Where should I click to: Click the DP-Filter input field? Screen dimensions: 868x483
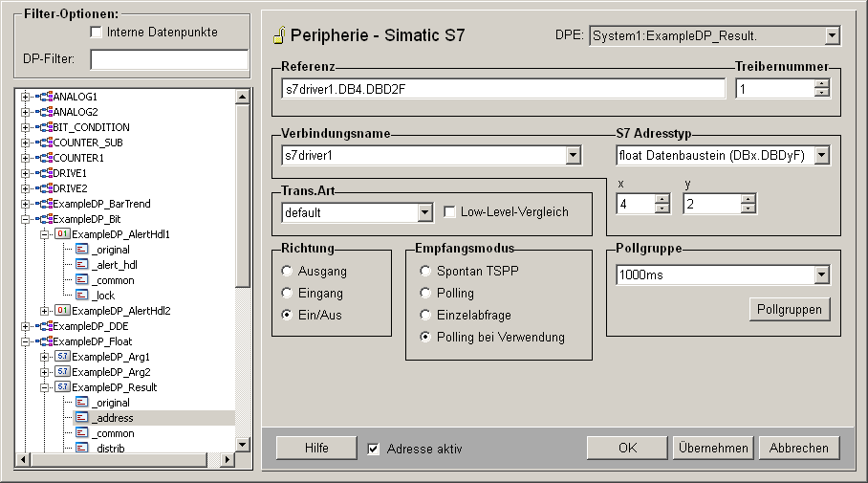click(x=169, y=59)
